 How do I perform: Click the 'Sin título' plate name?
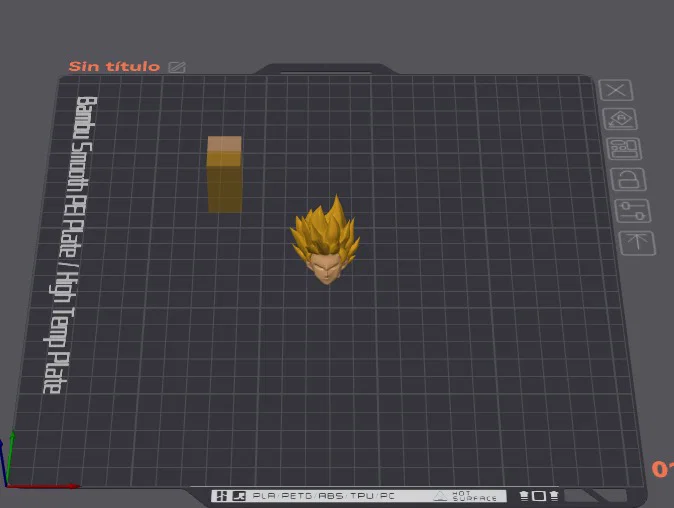[x=114, y=66]
